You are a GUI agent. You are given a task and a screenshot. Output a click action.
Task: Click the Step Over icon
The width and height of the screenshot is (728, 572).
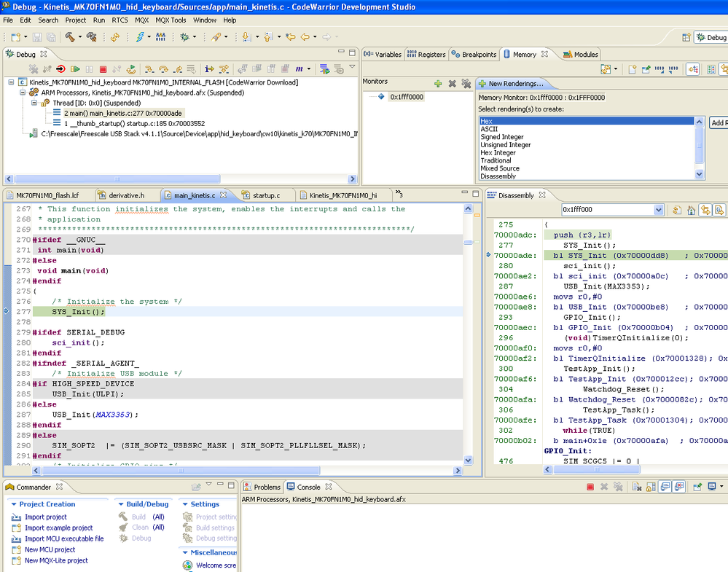(163, 69)
